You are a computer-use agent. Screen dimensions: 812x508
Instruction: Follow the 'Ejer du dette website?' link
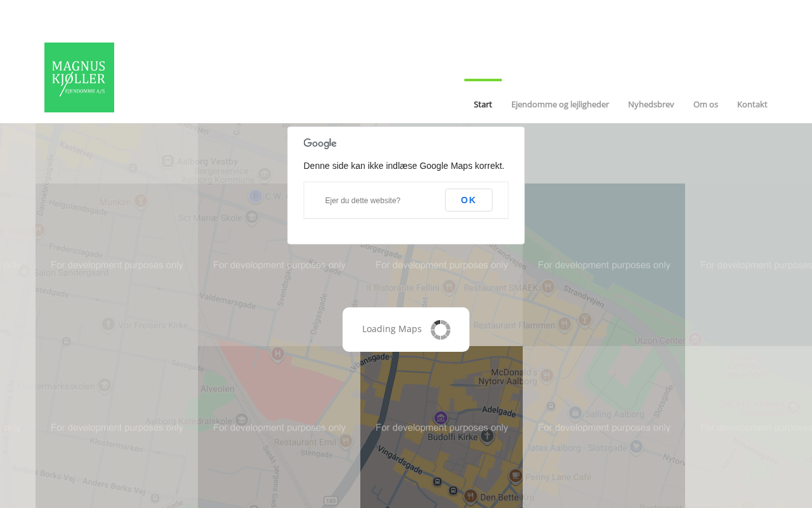363,201
